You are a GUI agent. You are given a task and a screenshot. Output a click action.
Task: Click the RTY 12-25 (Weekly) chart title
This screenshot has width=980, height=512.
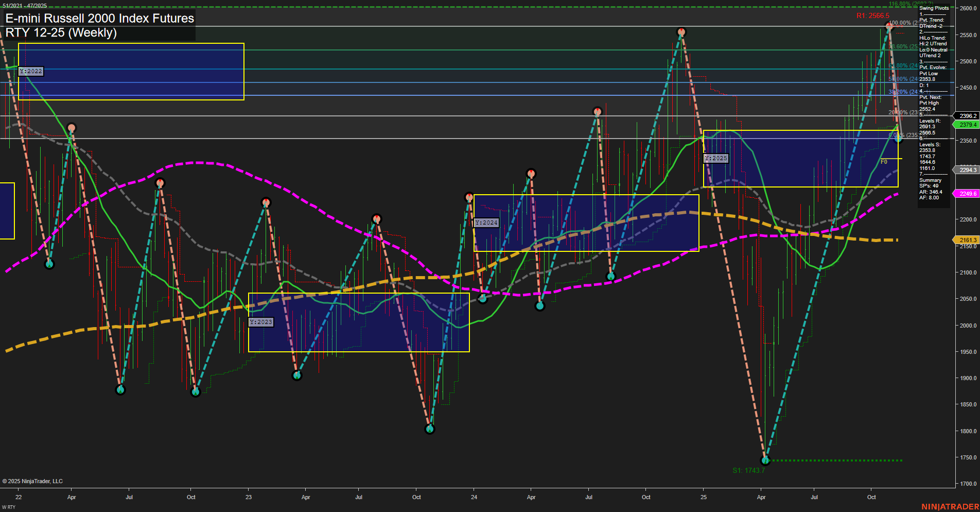pyautogui.click(x=61, y=32)
